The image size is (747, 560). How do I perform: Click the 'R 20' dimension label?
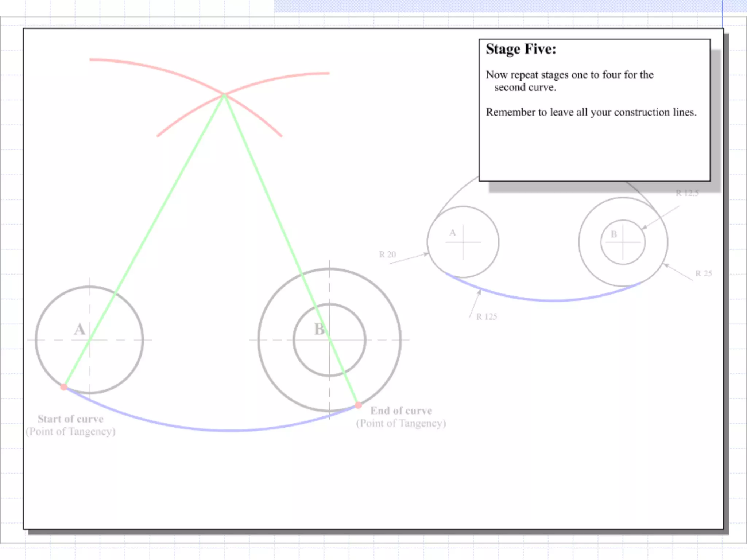tap(387, 254)
